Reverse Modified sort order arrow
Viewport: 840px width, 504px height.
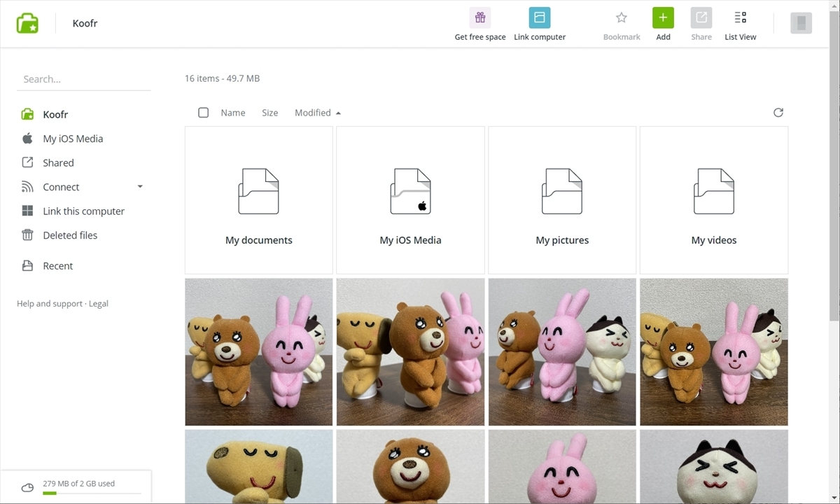click(x=338, y=113)
